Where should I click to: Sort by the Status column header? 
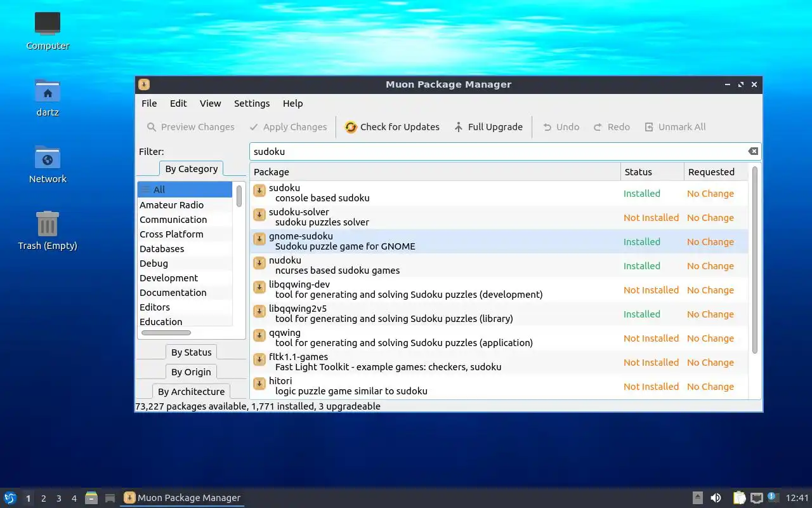tap(652, 172)
